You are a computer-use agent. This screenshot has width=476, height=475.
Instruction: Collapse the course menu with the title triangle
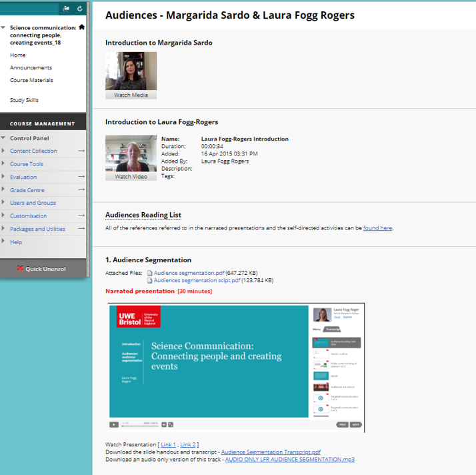pyautogui.click(x=4, y=28)
